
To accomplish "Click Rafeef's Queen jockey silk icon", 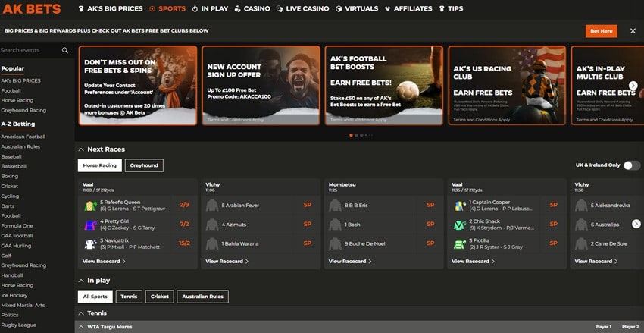I will tap(90, 206).
